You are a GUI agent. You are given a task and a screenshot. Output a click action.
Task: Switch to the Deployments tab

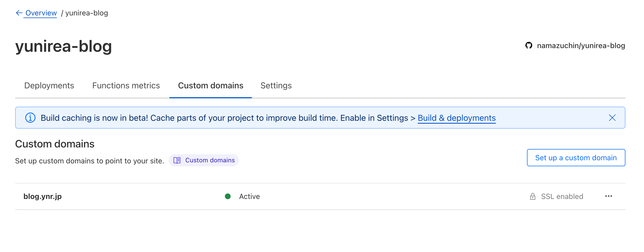point(49,85)
